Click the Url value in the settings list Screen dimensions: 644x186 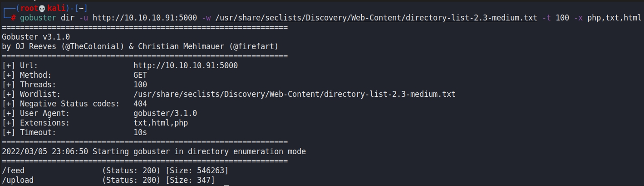[185, 65]
